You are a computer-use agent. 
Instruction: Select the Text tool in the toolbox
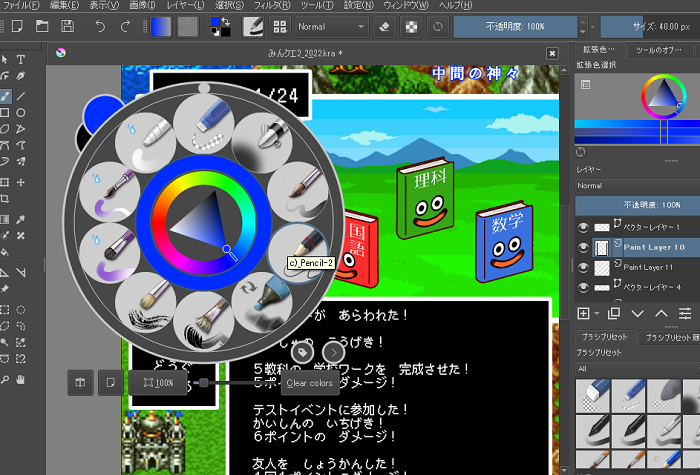21,60
